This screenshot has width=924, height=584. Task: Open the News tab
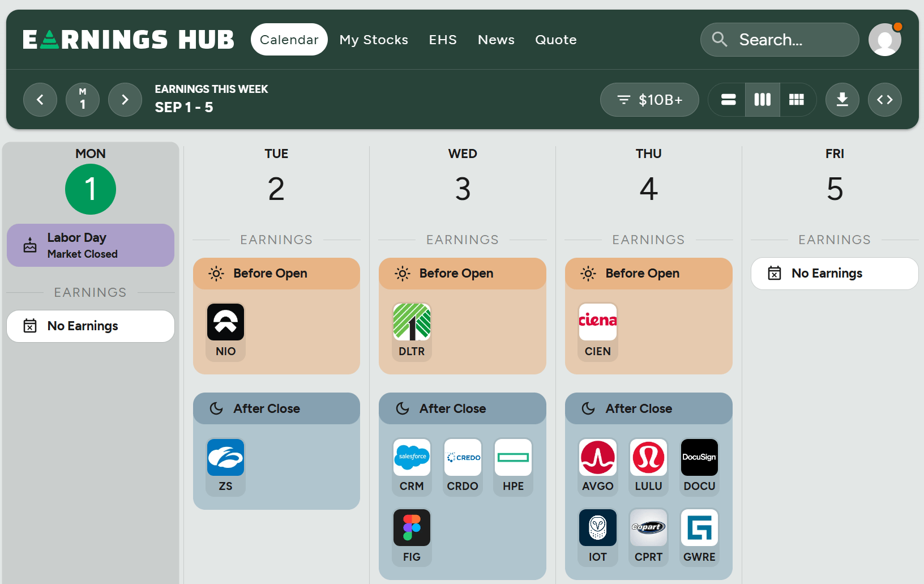tap(496, 40)
